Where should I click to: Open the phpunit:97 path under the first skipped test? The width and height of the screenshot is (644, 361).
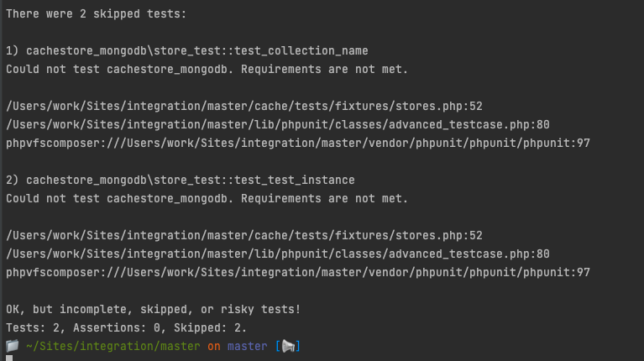[x=298, y=144]
